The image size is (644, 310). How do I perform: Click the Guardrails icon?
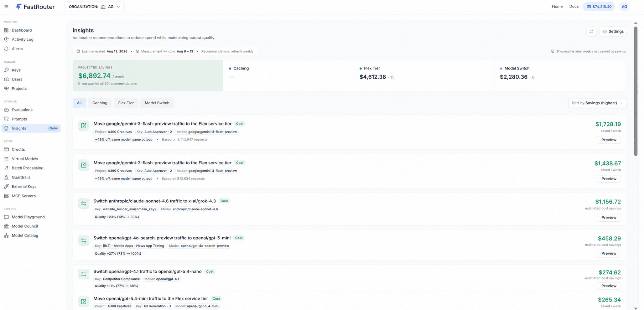click(x=6, y=177)
